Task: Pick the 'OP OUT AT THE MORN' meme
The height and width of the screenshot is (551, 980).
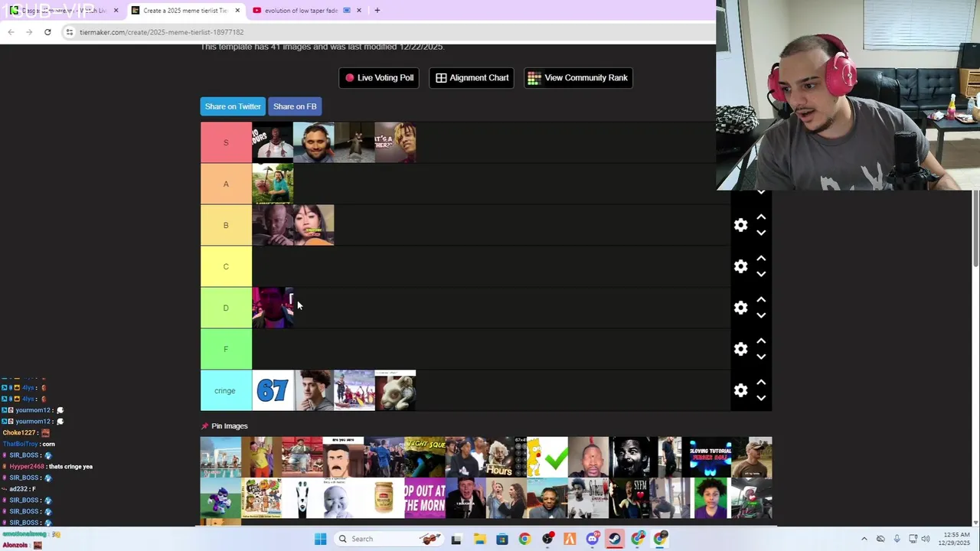Action: [425, 498]
